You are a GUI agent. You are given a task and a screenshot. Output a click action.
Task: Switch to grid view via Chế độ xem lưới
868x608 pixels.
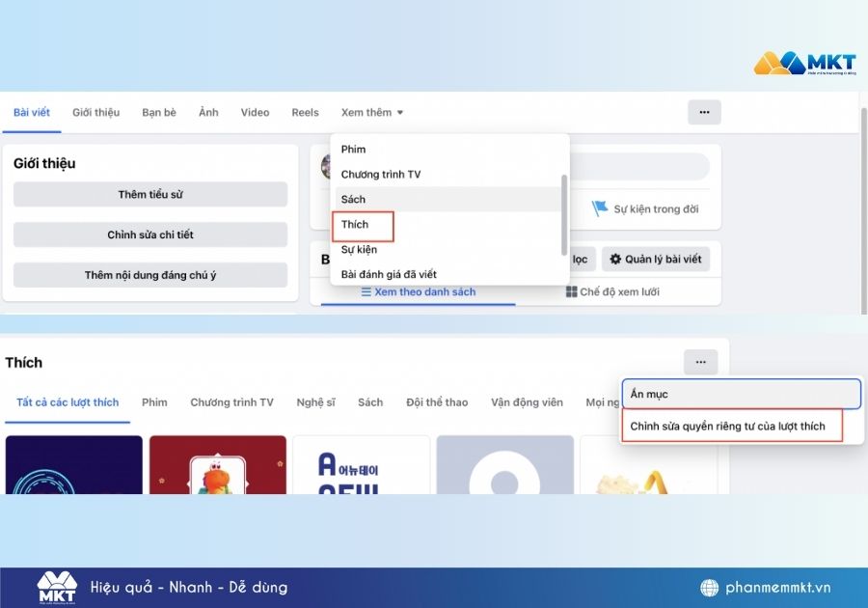(612, 291)
